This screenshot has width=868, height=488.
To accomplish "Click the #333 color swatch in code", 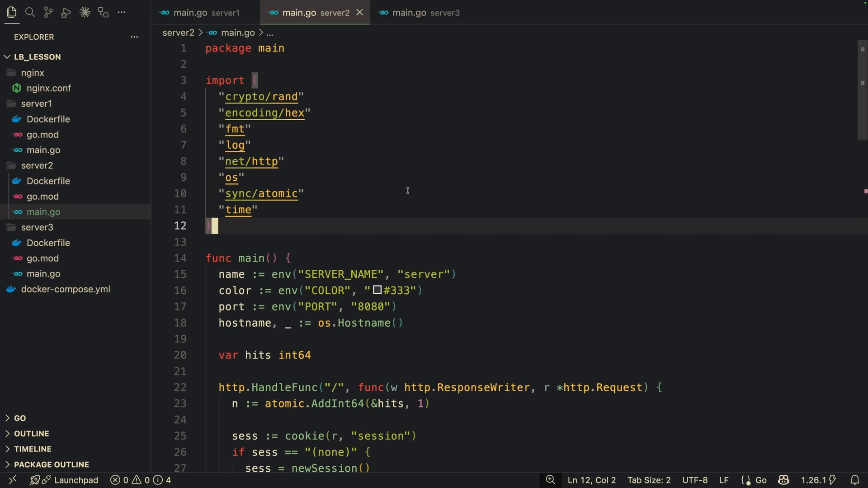I will pos(377,290).
